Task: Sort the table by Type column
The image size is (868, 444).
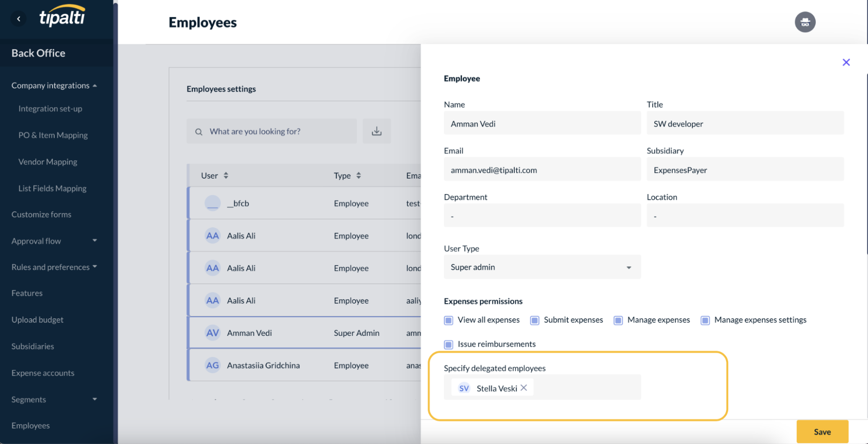Action: [x=358, y=176]
